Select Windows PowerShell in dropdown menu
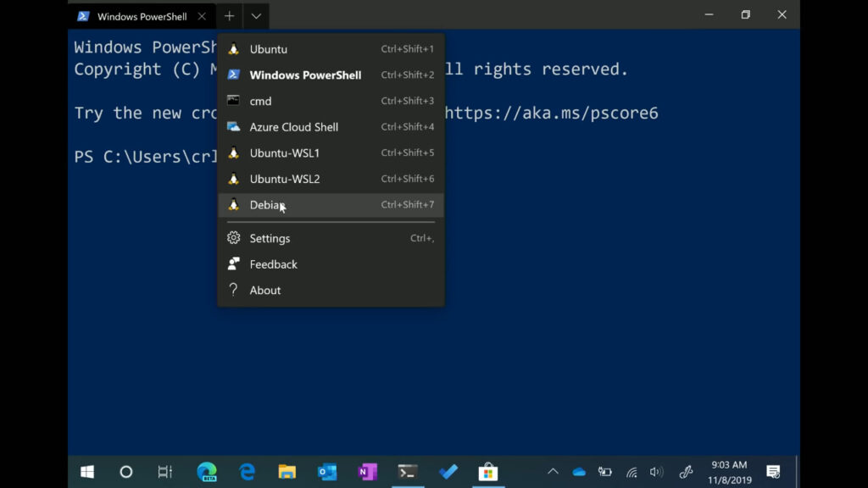The width and height of the screenshot is (868, 488). [x=331, y=75]
